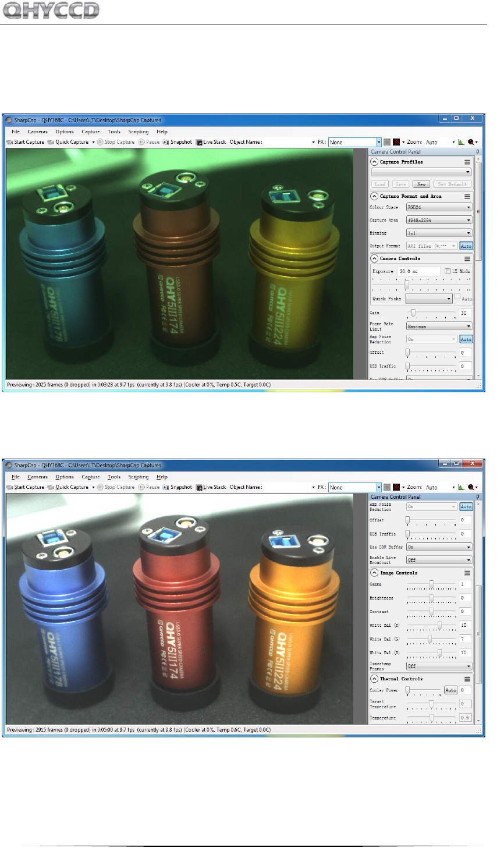Click the focus magnifier icon in upper window
The height and width of the screenshot is (848, 504).
point(471,142)
